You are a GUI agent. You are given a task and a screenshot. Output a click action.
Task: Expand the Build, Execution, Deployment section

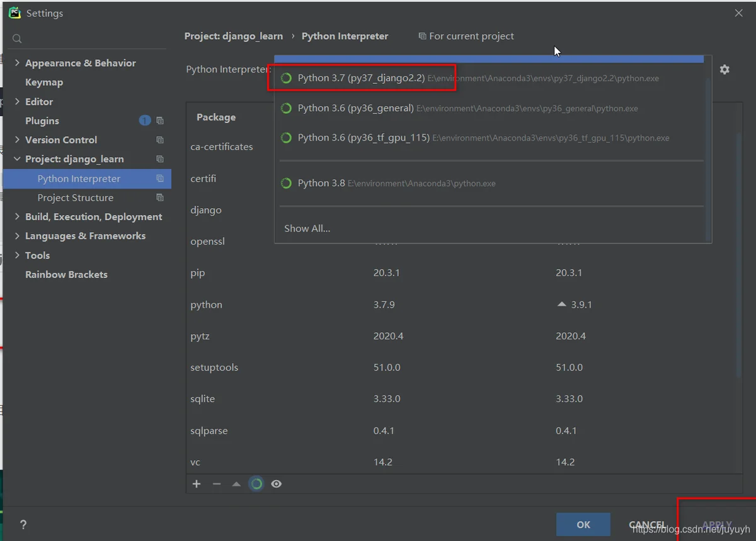click(x=17, y=217)
